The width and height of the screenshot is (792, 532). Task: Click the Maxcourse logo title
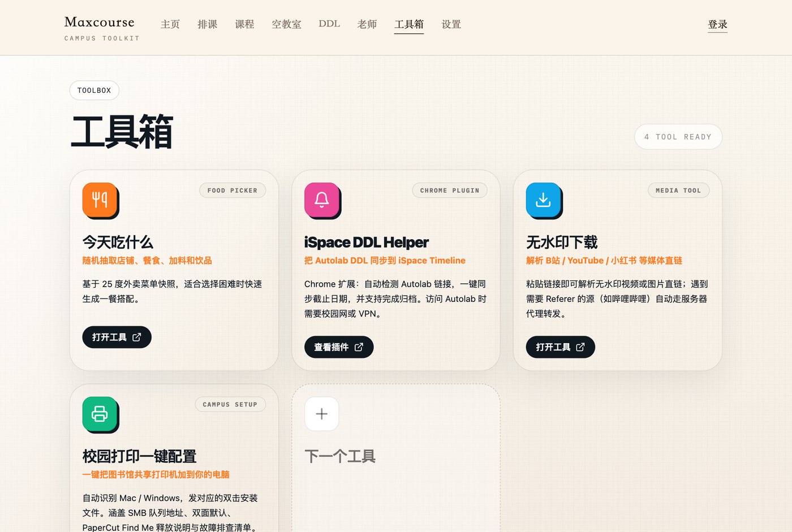point(100,22)
